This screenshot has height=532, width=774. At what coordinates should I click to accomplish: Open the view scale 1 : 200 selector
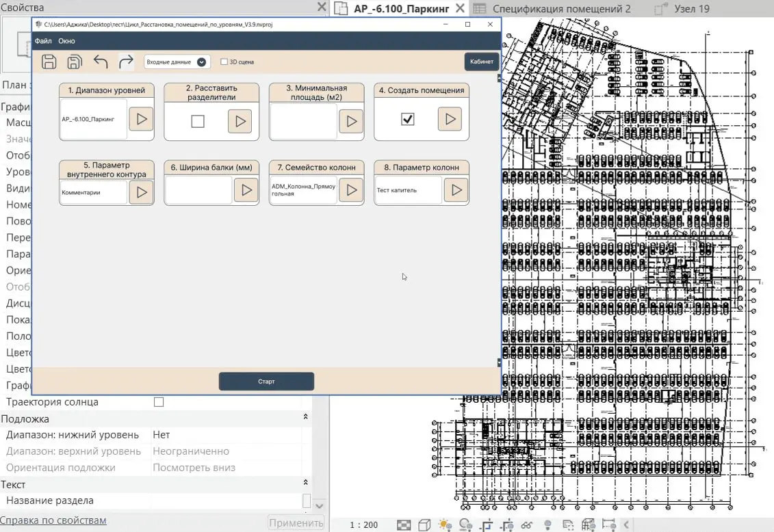click(x=364, y=525)
